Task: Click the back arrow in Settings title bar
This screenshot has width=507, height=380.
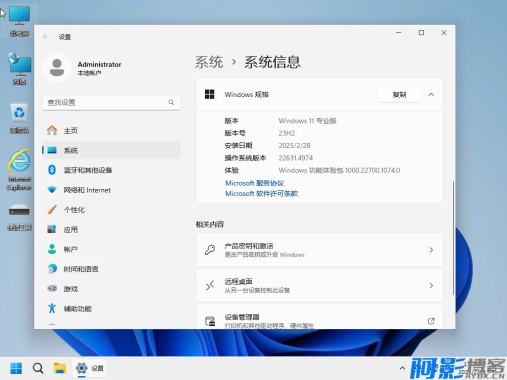Action: point(46,37)
